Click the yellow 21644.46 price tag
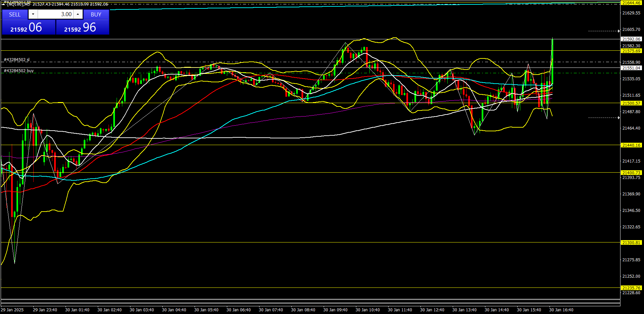The image size is (644, 314). (x=631, y=3)
